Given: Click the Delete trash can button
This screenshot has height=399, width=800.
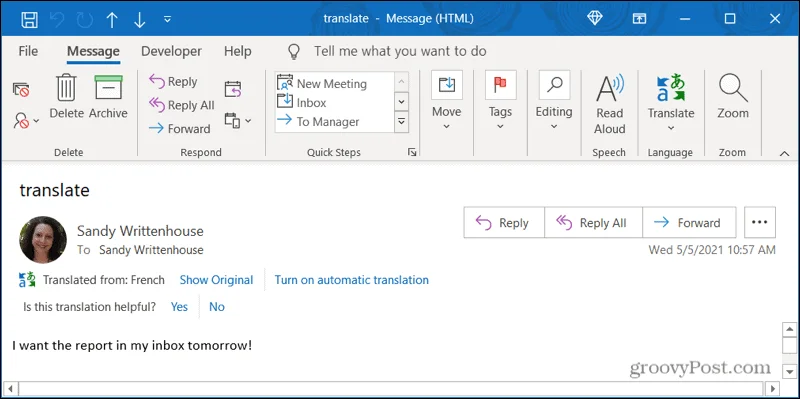Looking at the screenshot, I should (66, 97).
